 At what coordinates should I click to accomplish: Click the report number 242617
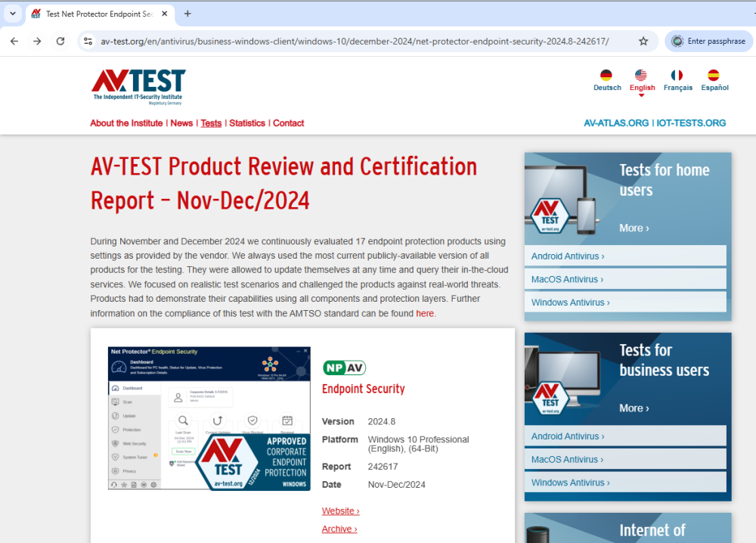(383, 467)
